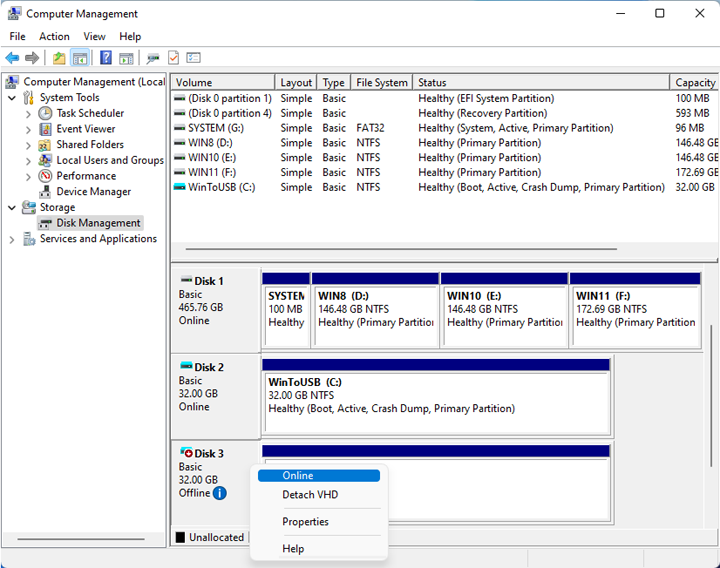Choose Online from the context menu
This screenshot has width=720, height=568.
coord(319,476)
